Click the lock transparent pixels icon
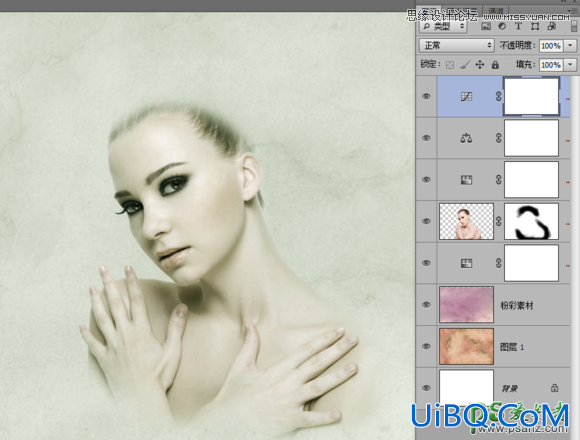 pos(450,65)
